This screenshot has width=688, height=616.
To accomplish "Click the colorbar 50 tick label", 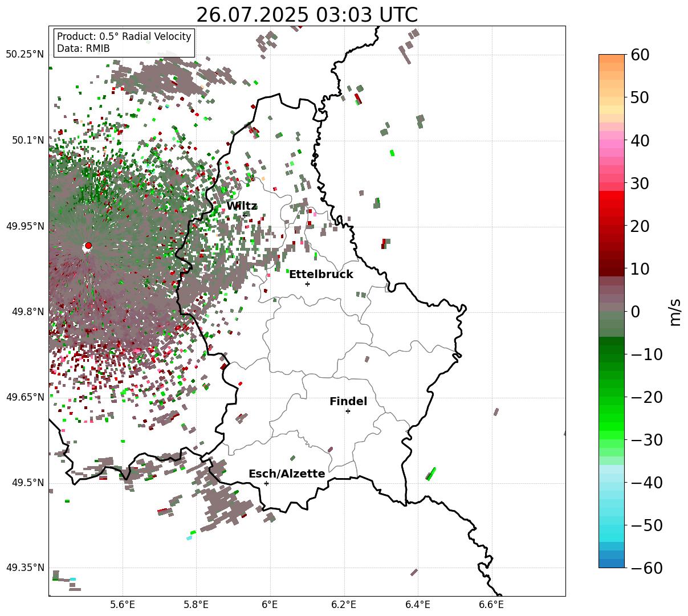I will click(x=639, y=97).
